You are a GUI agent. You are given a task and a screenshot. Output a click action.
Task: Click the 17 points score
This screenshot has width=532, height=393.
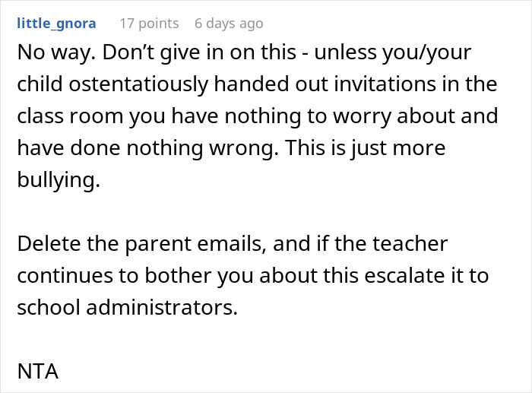[149, 24]
